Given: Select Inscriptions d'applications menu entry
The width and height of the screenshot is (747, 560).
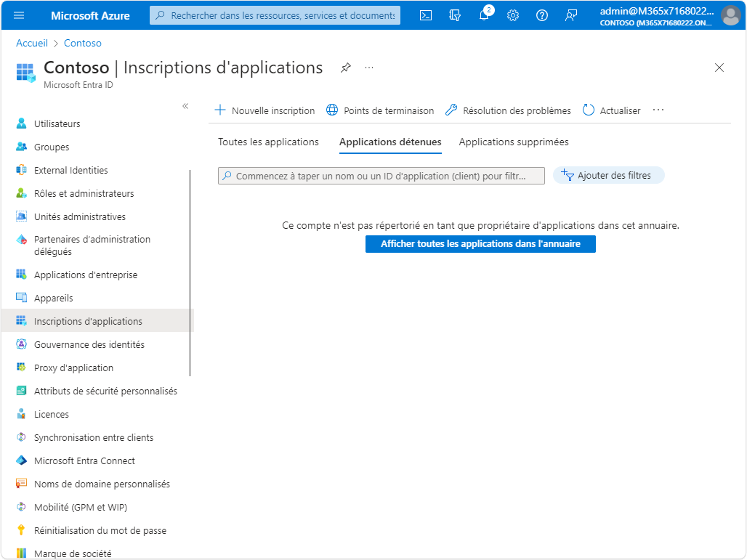Looking at the screenshot, I should point(97,322).
